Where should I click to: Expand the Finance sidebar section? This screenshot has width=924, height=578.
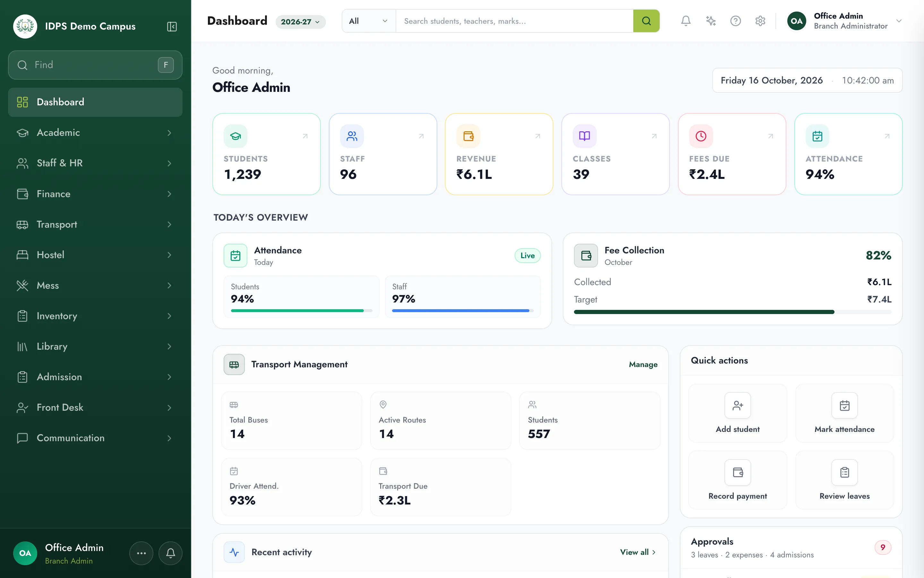[95, 194]
